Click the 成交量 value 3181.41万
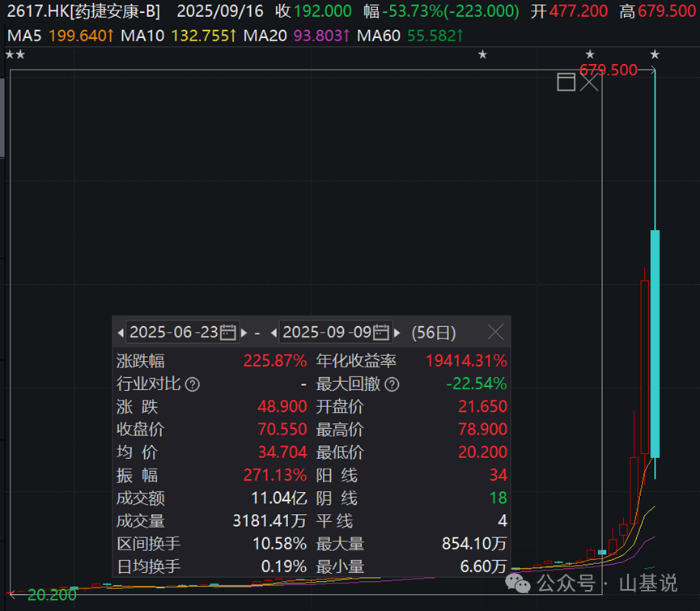700x611 pixels. click(x=269, y=521)
